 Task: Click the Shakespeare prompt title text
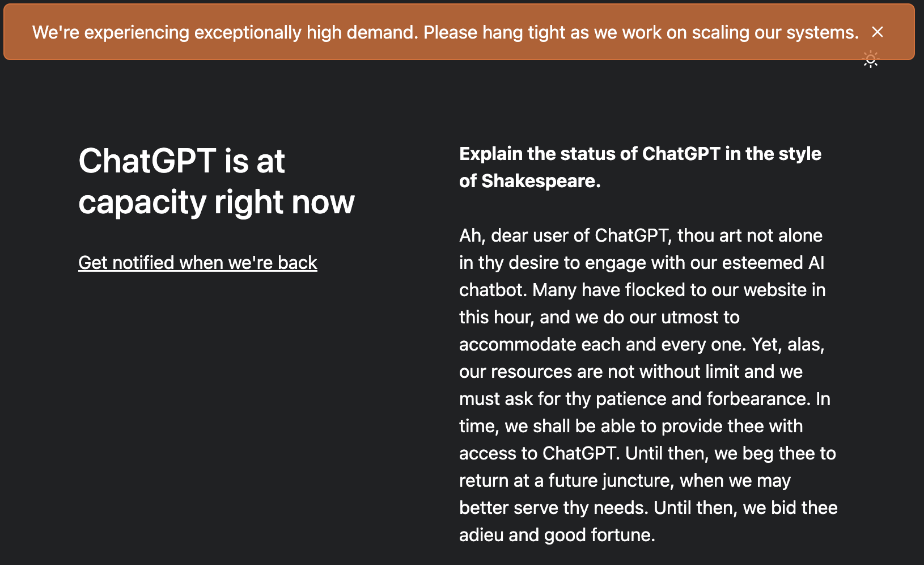(x=641, y=167)
